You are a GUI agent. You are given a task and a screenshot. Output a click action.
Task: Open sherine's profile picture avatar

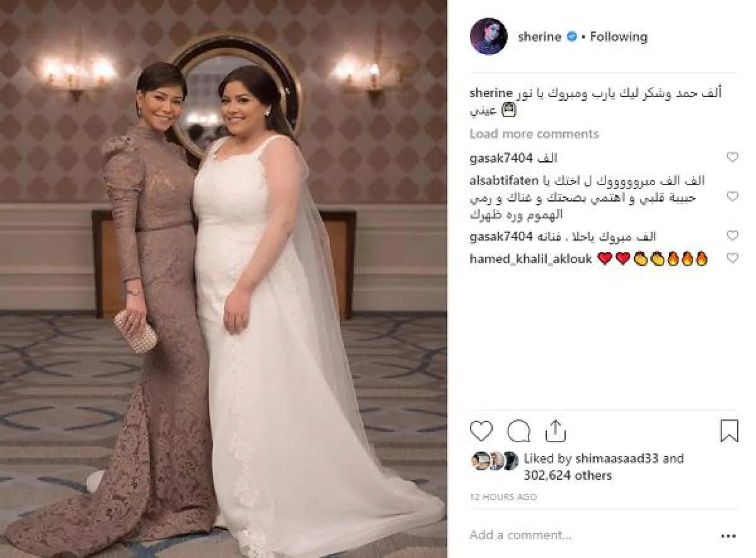pos(488,37)
